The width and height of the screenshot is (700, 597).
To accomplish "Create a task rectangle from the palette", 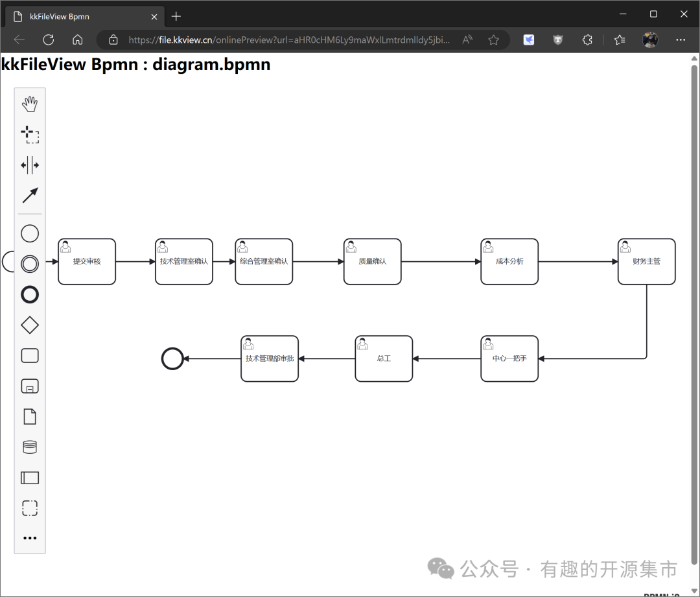I will (x=30, y=356).
